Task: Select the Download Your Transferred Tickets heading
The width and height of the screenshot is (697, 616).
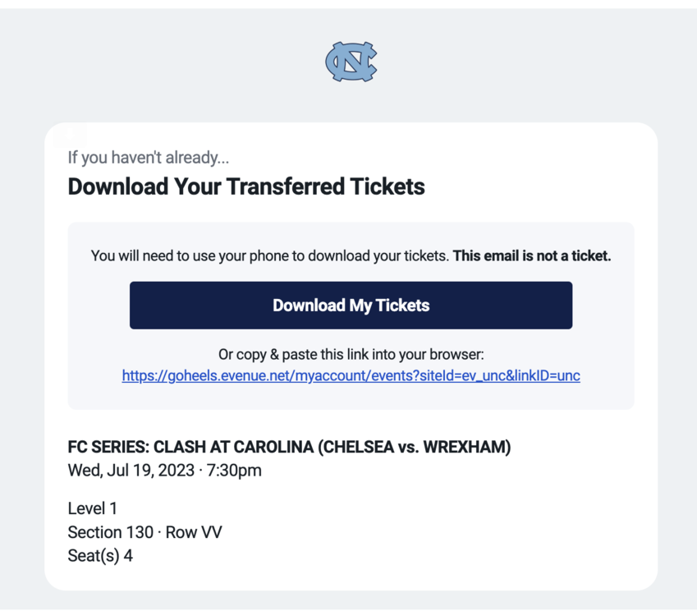Action: (x=245, y=187)
